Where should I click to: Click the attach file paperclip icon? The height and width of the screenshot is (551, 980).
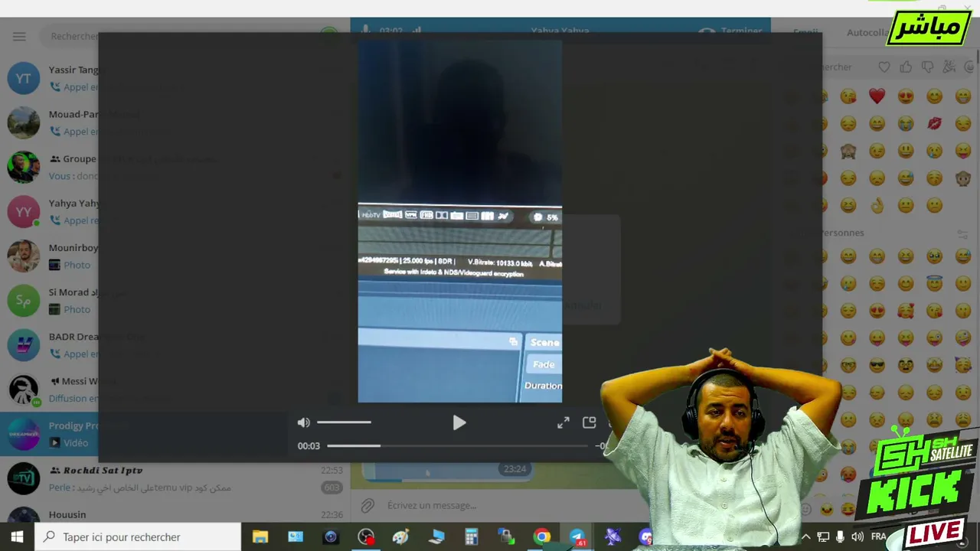(368, 505)
